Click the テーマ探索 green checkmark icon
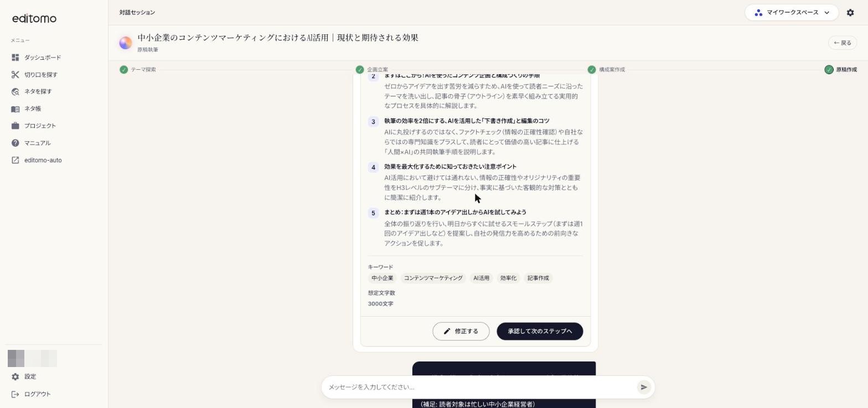Viewport: 868px width, 408px height. pos(124,70)
